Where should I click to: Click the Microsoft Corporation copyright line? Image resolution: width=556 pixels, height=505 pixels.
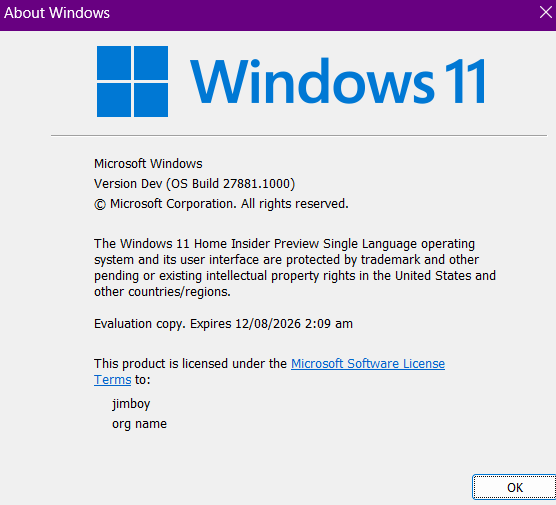click(x=221, y=204)
